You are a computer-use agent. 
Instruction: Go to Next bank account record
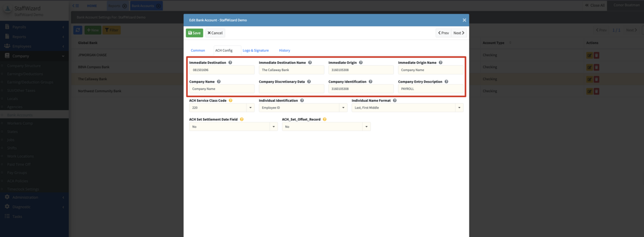458,33
